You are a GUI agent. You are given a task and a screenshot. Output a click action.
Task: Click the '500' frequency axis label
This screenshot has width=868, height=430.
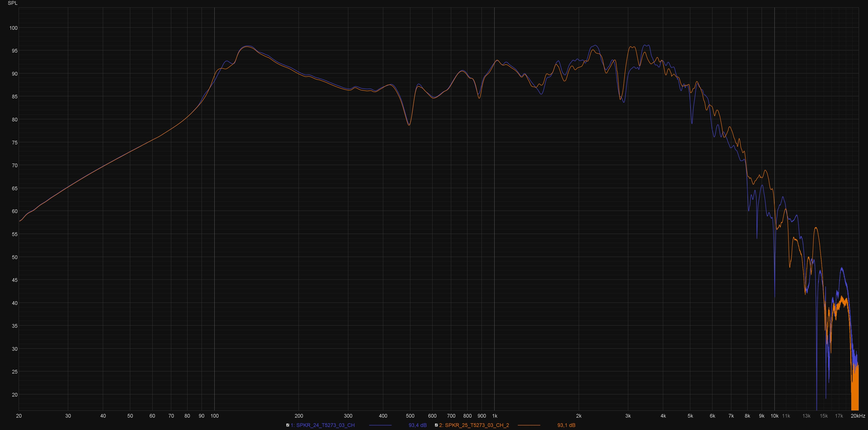click(410, 416)
